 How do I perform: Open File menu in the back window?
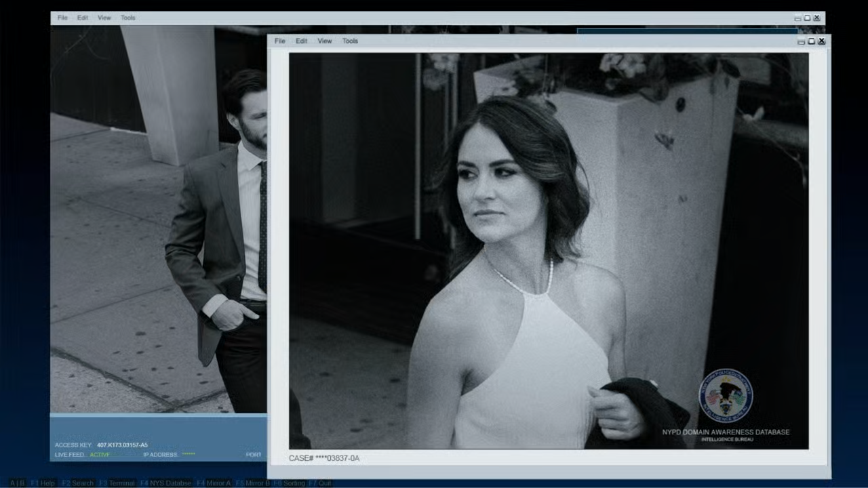tap(62, 18)
